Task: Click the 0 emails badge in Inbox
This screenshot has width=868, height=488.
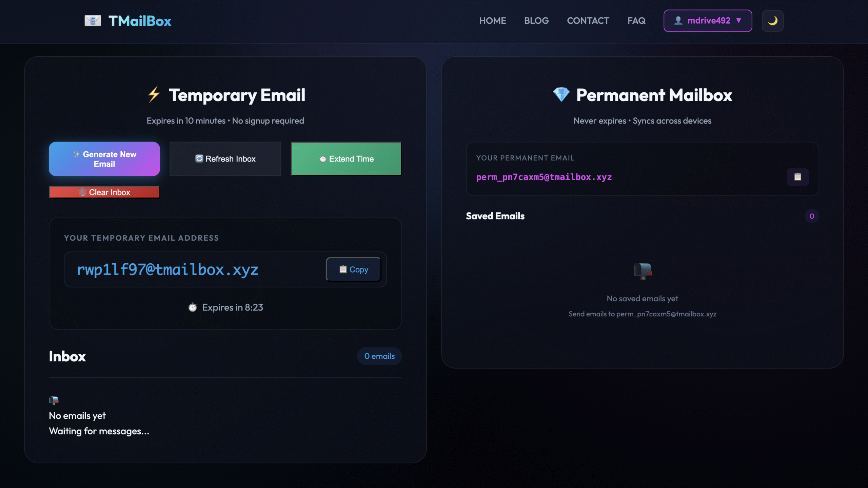Action: click(x=379, y=356)
